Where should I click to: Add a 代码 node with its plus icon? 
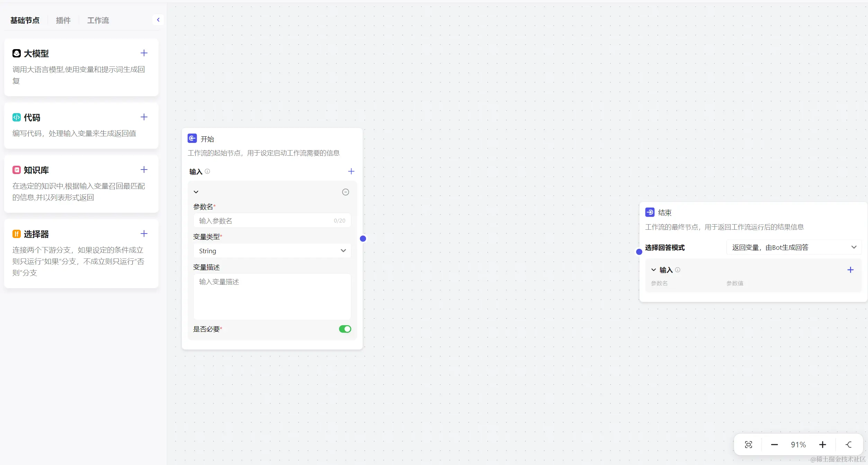144,117
